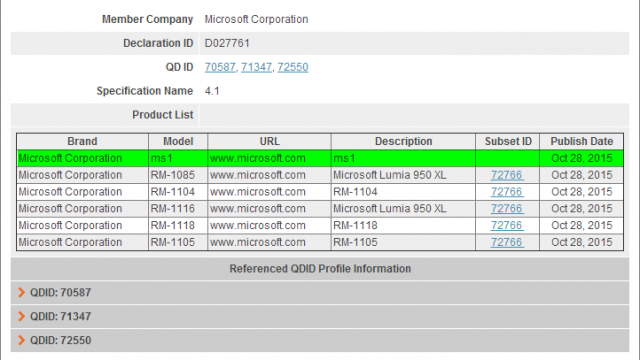
Task: Click the Referenced QDID Profile Information heading
Action: (x=320, y=269)
